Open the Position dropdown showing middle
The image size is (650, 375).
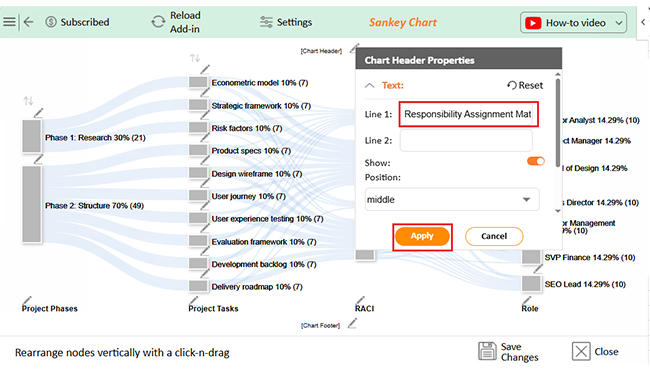tap(452, 199)
